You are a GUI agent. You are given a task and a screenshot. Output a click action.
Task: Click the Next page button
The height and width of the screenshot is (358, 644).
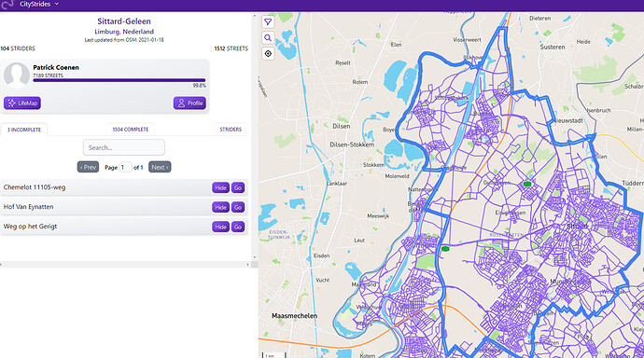click(x=160, y=167)
